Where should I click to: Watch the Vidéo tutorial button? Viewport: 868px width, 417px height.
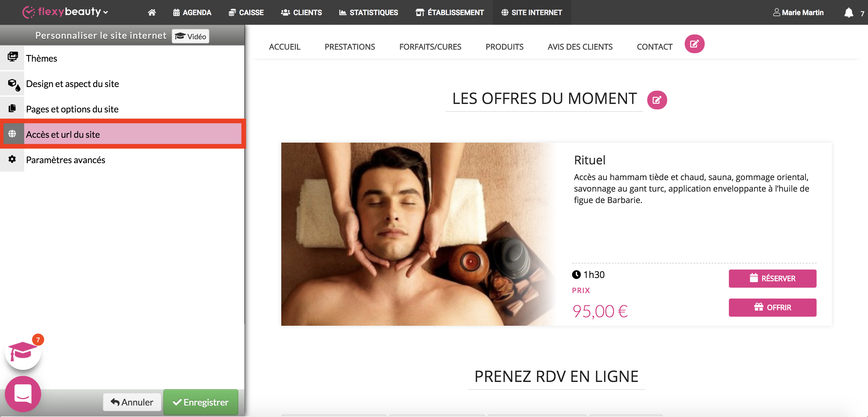[x=190, y=36]
